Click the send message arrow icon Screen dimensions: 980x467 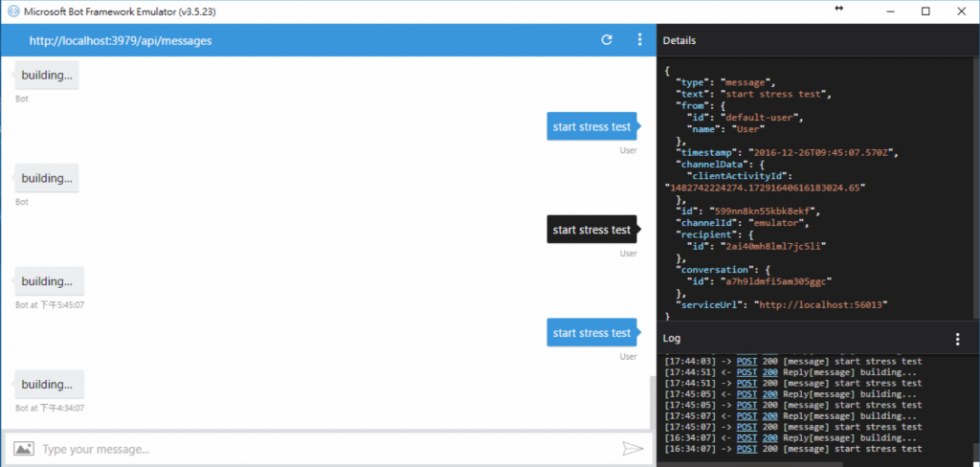coord(633,448)
